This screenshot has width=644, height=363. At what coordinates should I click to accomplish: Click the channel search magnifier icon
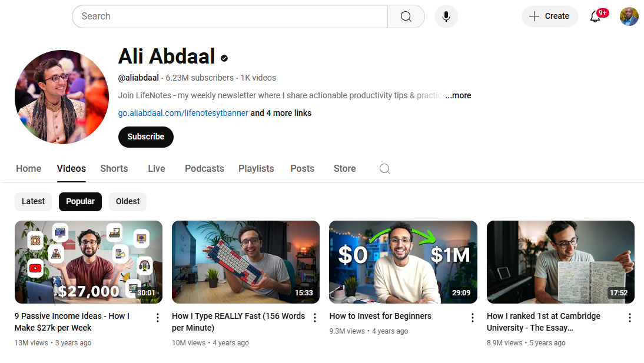384,169
